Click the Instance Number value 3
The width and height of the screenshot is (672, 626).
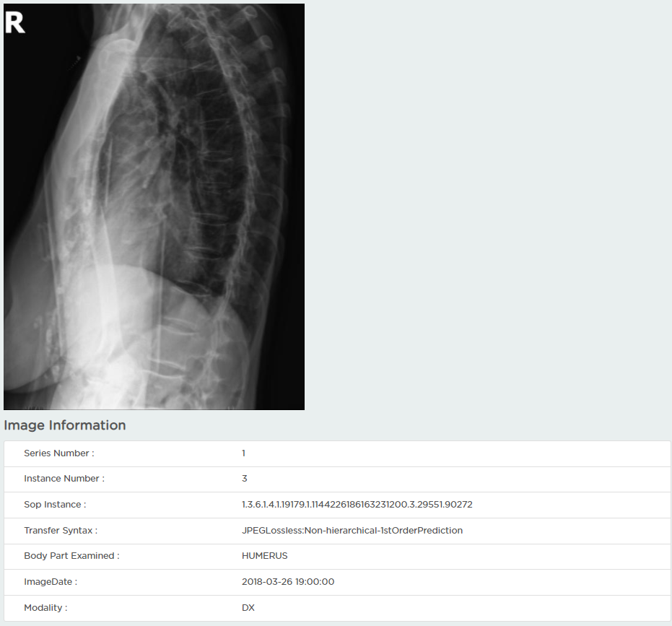(244, 479)
